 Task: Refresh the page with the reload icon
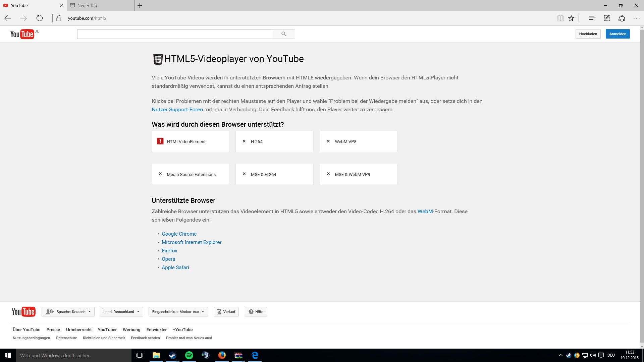click(40, 18)
